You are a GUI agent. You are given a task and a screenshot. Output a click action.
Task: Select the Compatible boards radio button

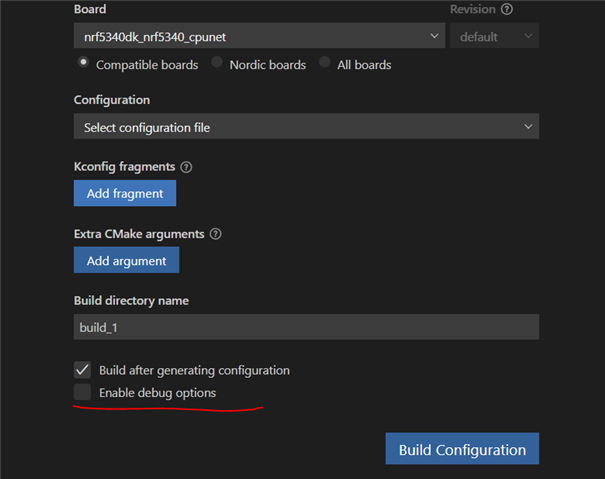coord(83,63)
